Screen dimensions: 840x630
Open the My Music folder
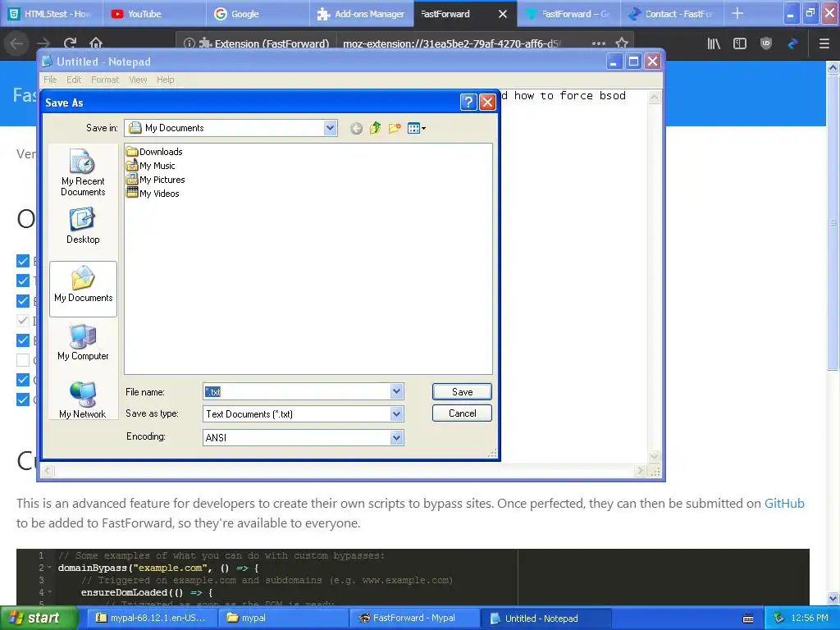tap(151, 166)
